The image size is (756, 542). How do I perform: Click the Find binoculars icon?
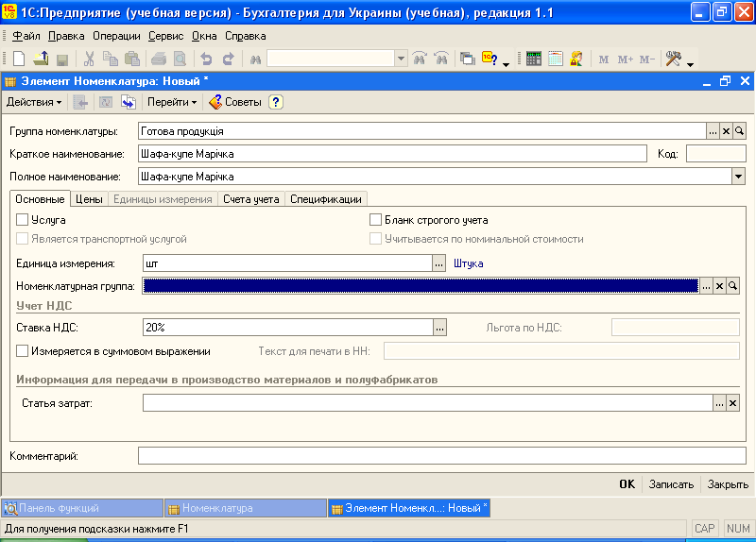pyautogui.click(x=255, y=59)
